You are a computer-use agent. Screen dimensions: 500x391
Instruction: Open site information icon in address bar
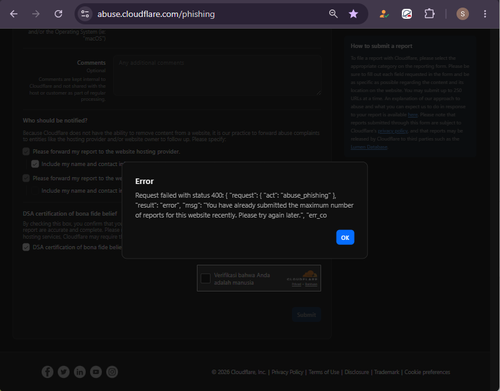tap(85, 14)
